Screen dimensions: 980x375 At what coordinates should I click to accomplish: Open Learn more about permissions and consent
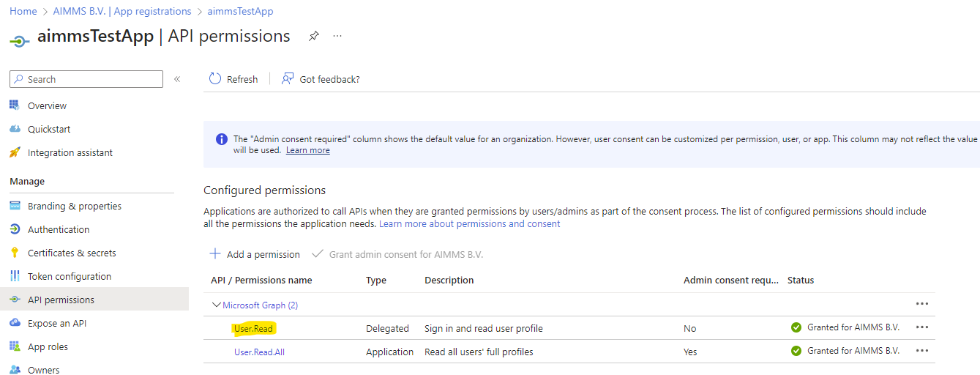tap(470, 223)
